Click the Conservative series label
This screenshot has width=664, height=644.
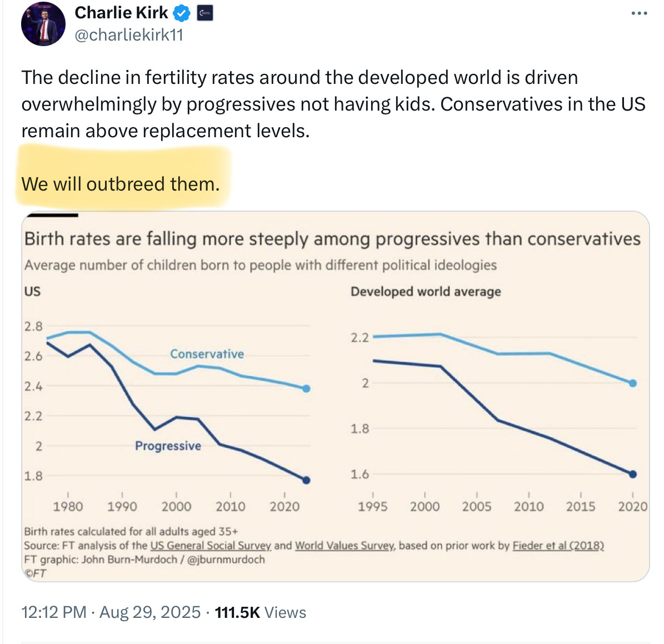207,354
